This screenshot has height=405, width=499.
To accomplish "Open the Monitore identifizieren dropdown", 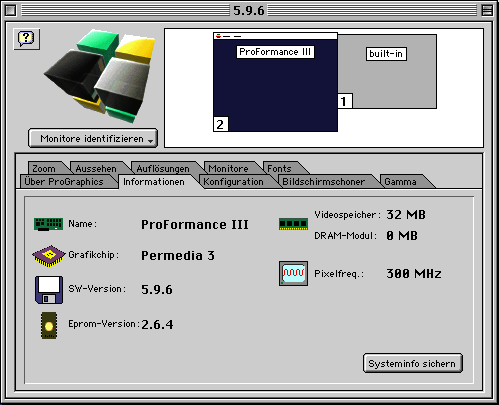I will pyautogui.click(x=93, y=138).
